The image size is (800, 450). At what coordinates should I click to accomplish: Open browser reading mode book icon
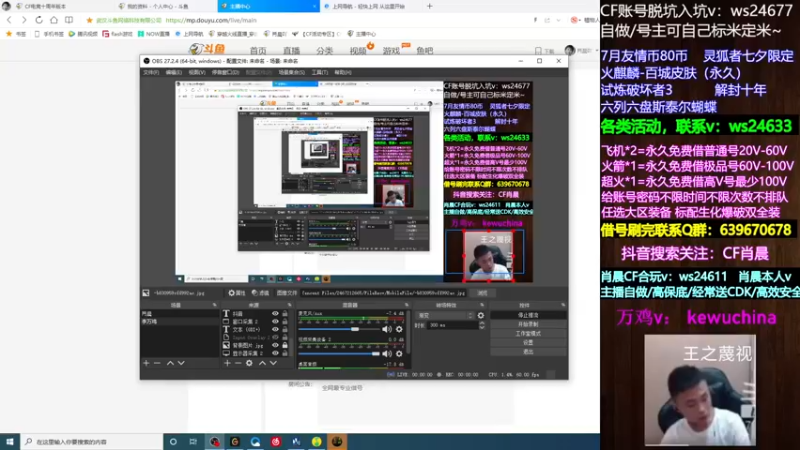(69, 20)
